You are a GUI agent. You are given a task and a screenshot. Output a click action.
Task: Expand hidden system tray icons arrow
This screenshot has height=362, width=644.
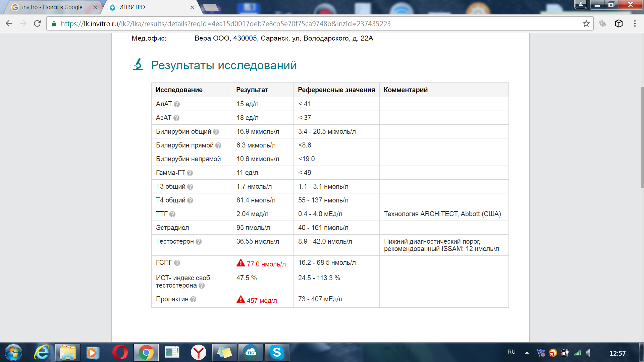[x=527, y=353]
